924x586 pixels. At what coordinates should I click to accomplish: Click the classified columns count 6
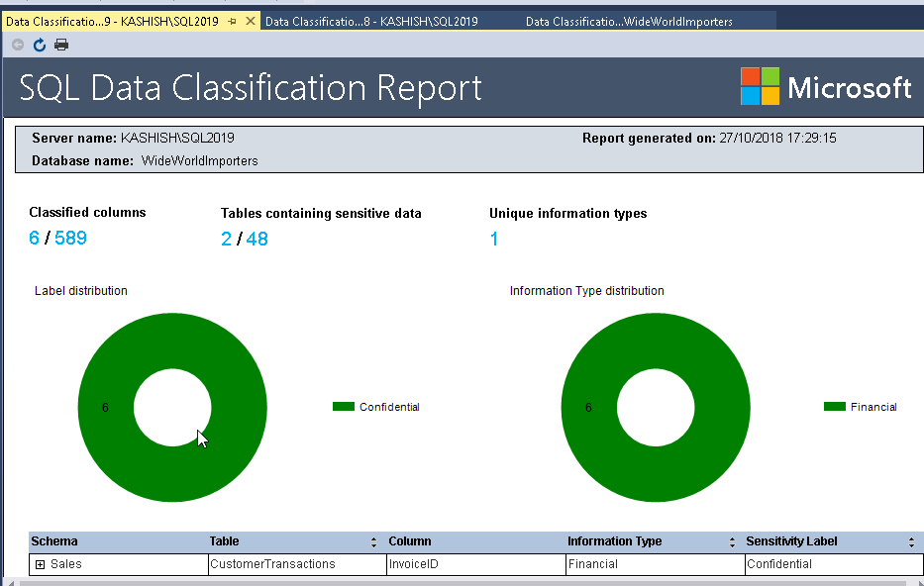coord(35,239)
